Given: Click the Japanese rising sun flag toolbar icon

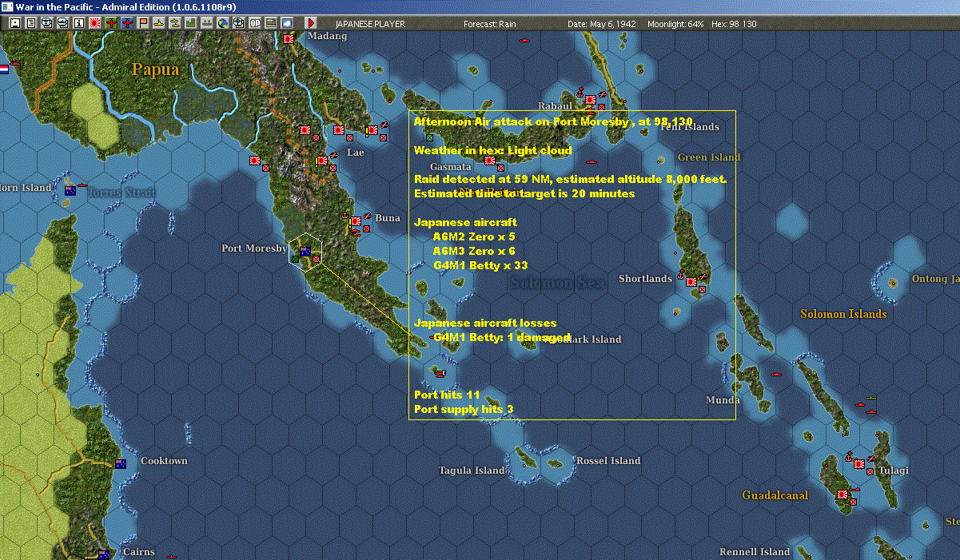Looking at the screenshot, I should pyautogui.click(x=95, y=23).
